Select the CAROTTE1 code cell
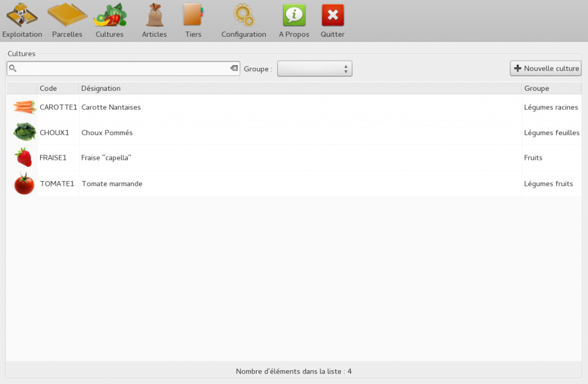 [x=59, y=107]
